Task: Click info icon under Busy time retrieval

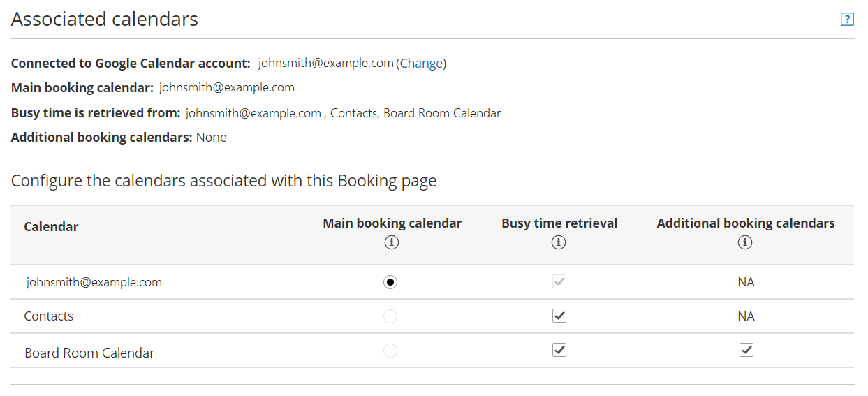Action: click(x=559, y=242)
